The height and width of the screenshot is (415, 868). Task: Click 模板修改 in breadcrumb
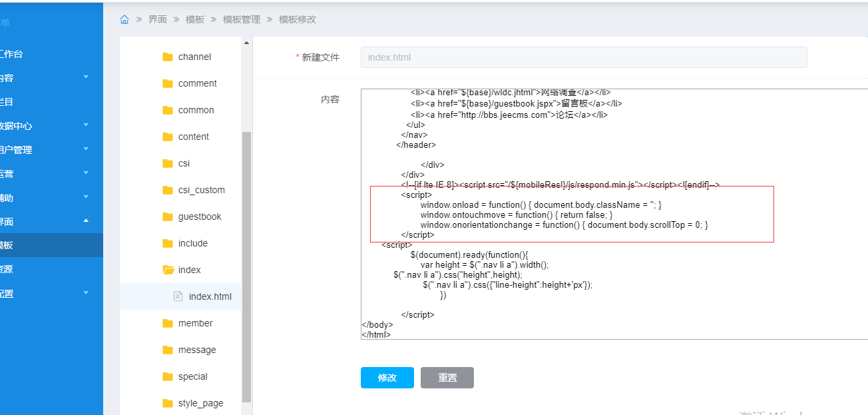(x=298, y=19)
